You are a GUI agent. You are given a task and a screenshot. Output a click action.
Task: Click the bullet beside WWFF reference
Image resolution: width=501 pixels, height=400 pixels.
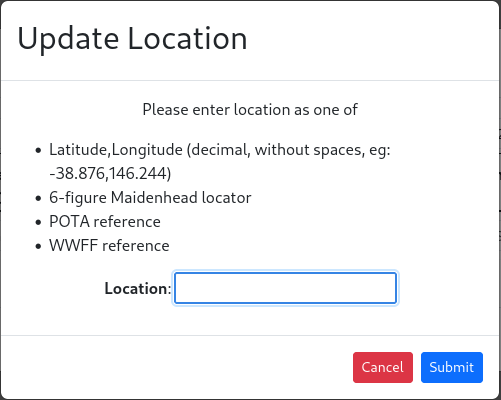coord(38,246)
